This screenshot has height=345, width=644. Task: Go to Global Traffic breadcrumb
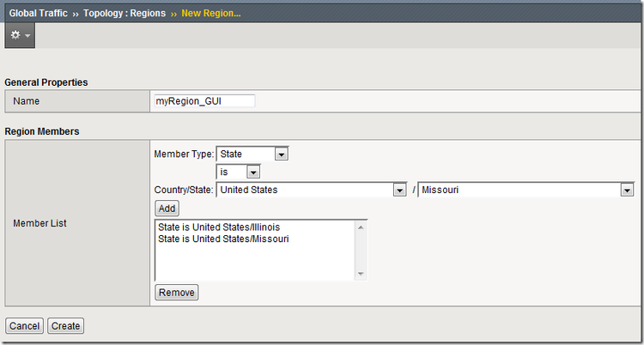click(x=39, y=13)
